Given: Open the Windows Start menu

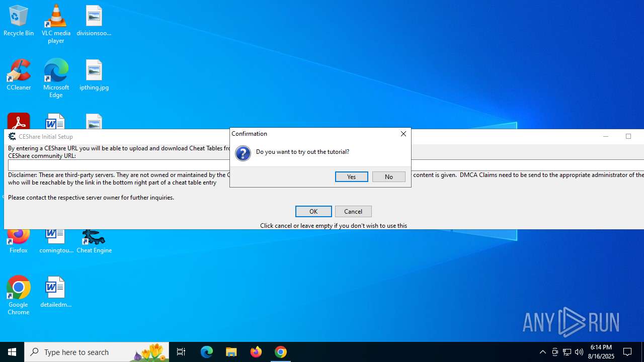Looking at the screenshot, I should click(x=12, y=352).
